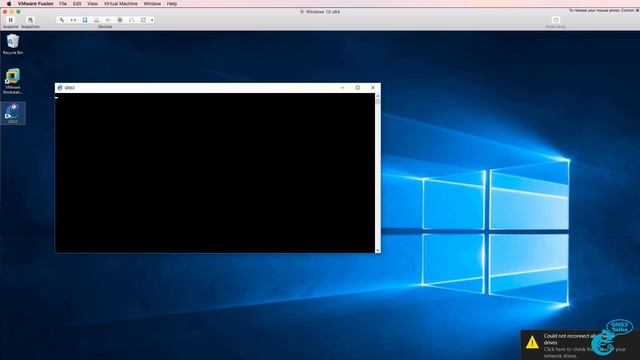Click the console scrollbar down arrow
This screenshot has width=640, height=360.
coord(378,250)
